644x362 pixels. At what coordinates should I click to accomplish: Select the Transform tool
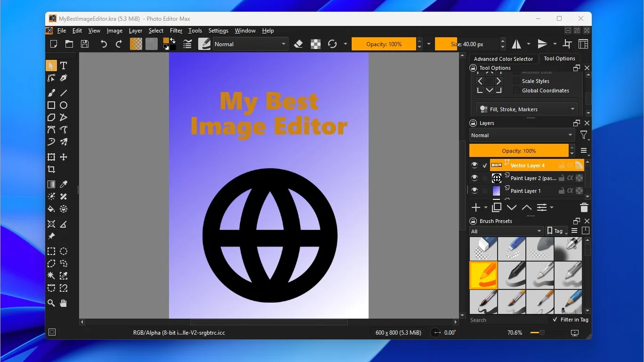coord(51,157)
